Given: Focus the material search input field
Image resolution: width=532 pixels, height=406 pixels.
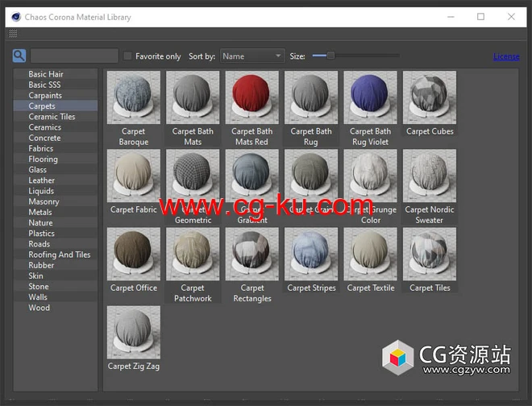Looking at the screenshot, I should click(x=74, y=56).
